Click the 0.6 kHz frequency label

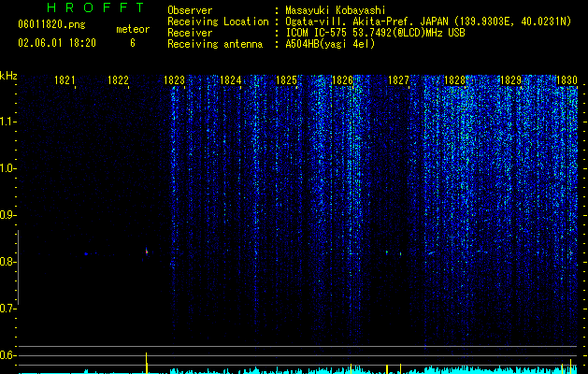coord(7,355)
